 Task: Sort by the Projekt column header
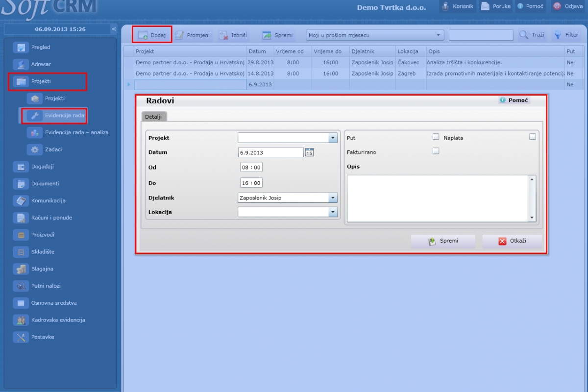coord(190,51)
